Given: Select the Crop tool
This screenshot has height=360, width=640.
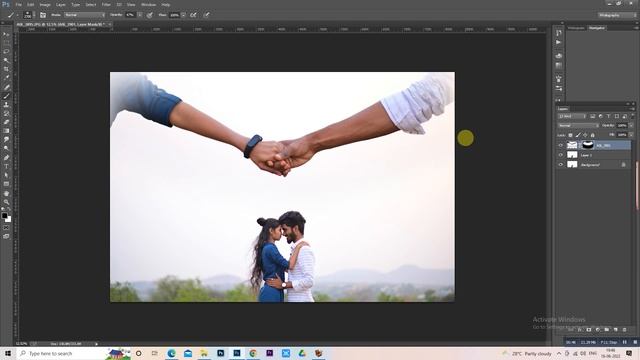Looking at the screenshot, I should coord(6,69).
